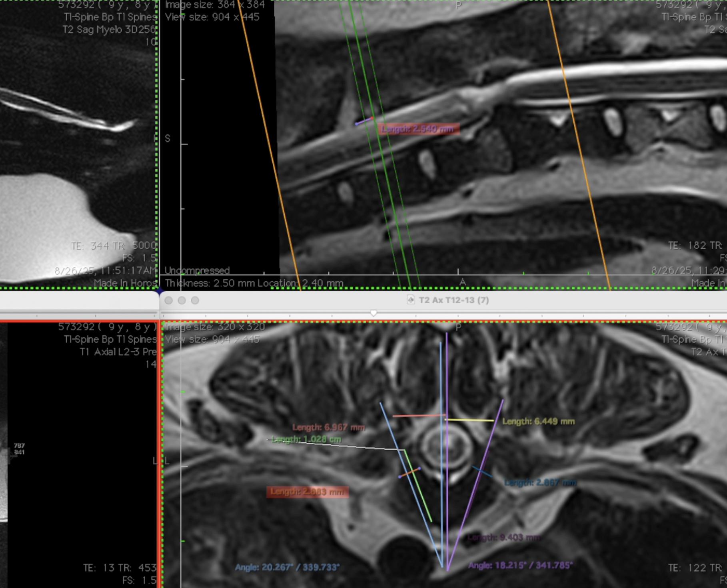727x588 pixels.
Task: Click the 'T2 Sag Myelo 3D256' series label
Action: click(x=110, y=30)
